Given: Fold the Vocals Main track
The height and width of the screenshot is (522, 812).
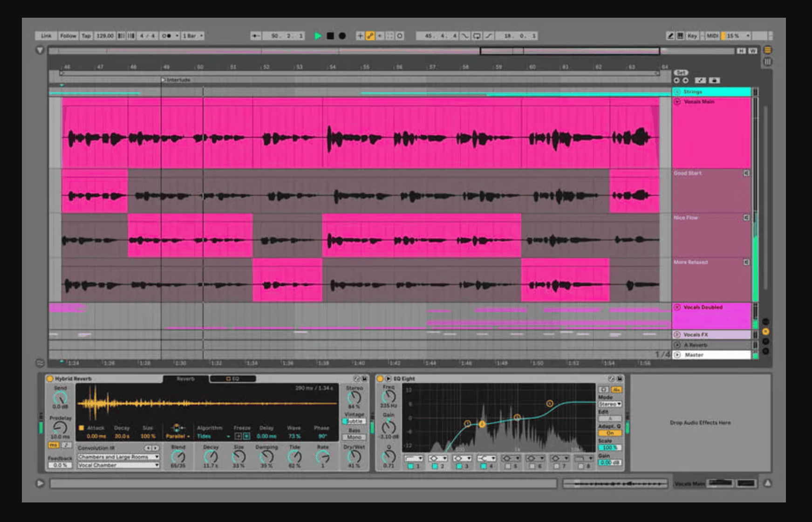Looking at the screenshot, I should pyautogui.click(x=677, y=102).
